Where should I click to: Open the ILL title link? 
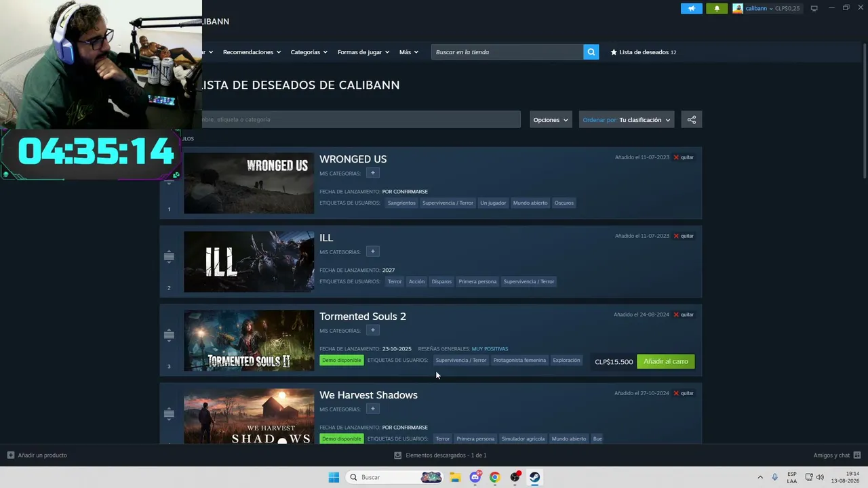pos(326,238)
